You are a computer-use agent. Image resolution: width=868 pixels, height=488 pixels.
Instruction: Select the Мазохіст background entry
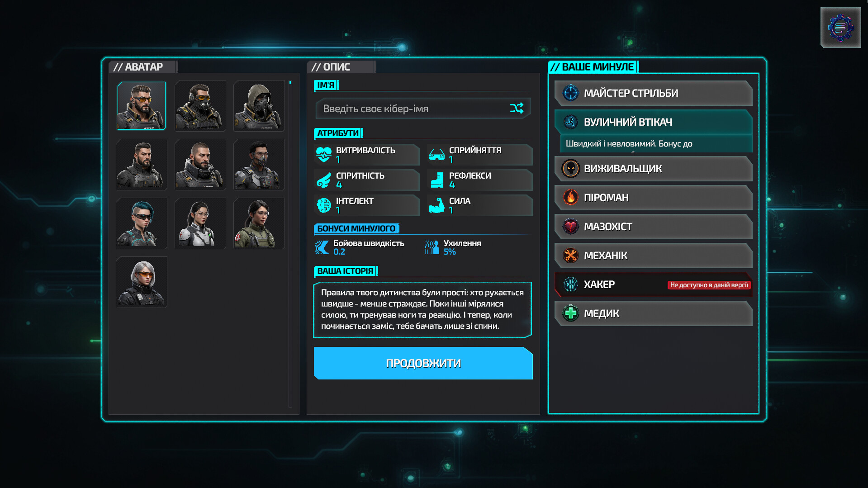pyautogui.click(x=653, y=227)
